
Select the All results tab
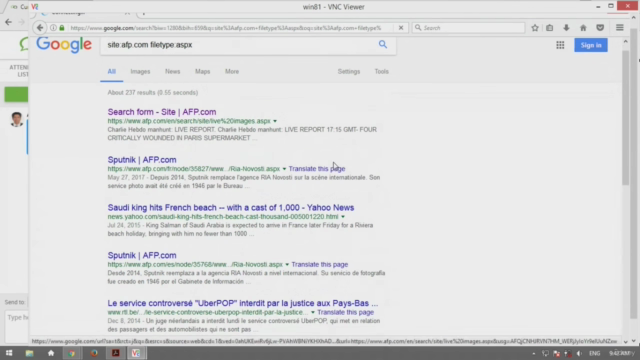111,71
